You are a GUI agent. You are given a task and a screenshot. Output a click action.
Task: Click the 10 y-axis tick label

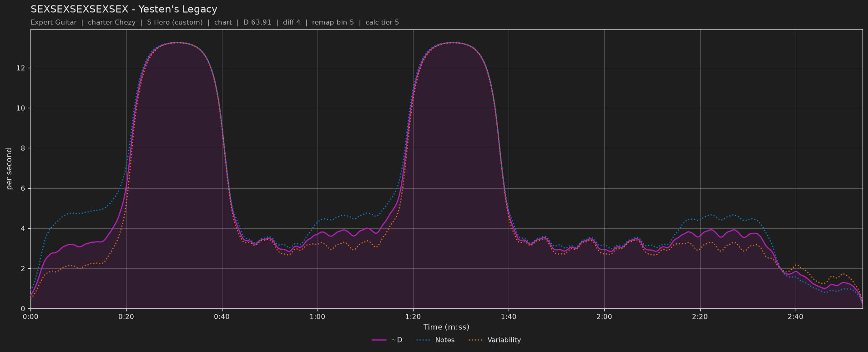click(x=22, y=108)
